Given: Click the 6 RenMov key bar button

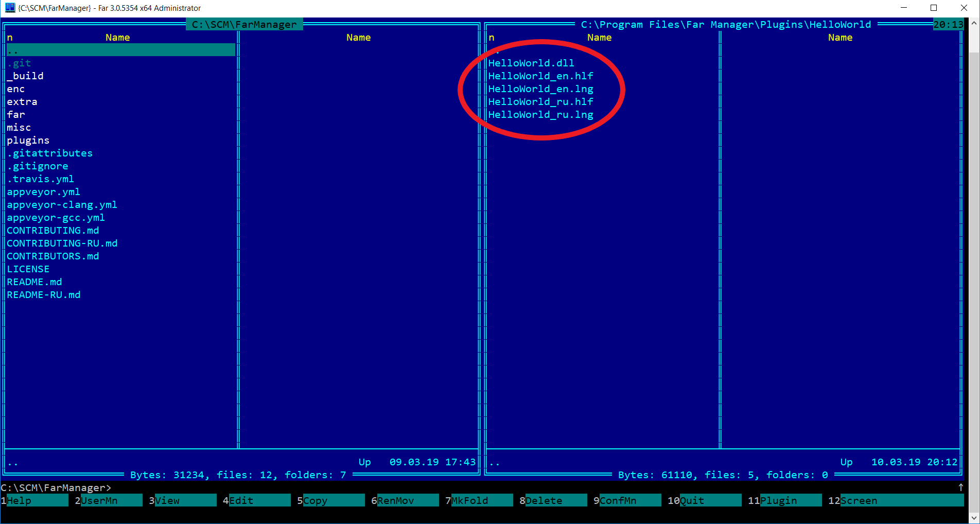Looking at the screenshot, I should point(405,500).
